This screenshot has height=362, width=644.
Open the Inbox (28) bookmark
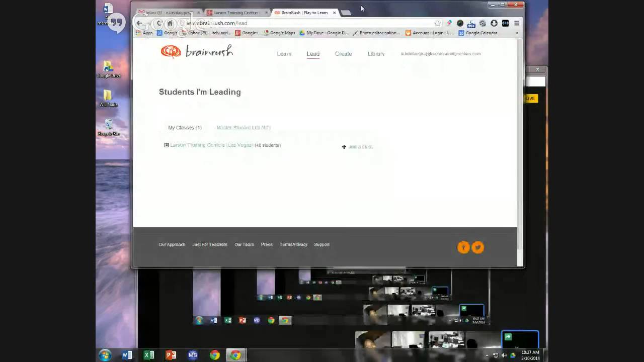[x=206, y=33]
